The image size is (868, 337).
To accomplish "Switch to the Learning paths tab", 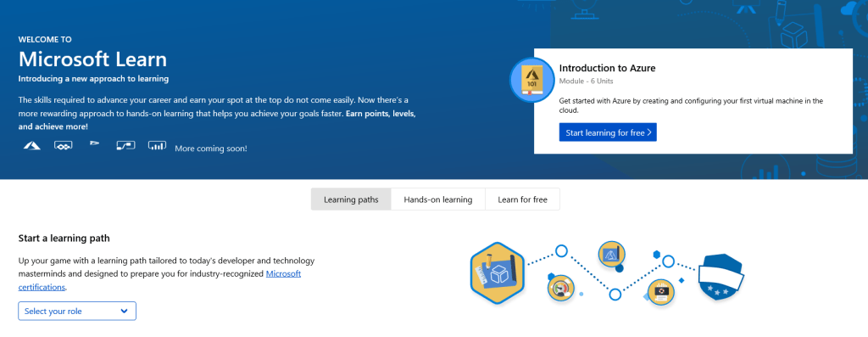I will [x=351, y=199].
